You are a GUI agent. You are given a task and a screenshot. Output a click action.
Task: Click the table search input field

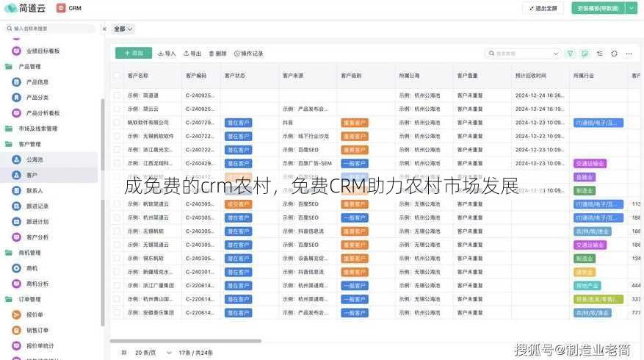coord(522,54)
